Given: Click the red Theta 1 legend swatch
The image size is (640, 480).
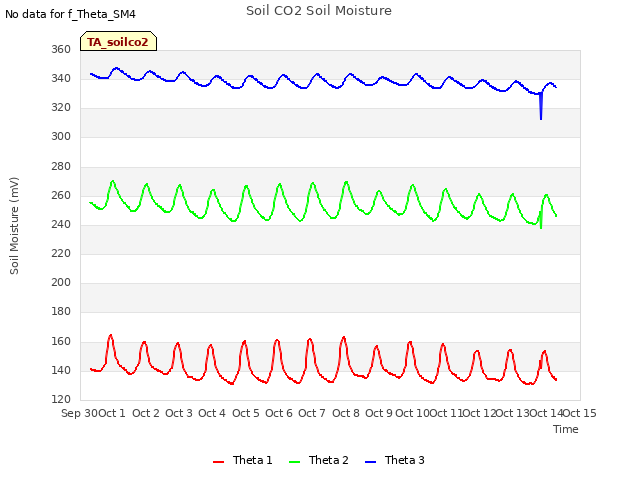Looking at the screenshot, I should pyautogui.click(x=218, y=462).
